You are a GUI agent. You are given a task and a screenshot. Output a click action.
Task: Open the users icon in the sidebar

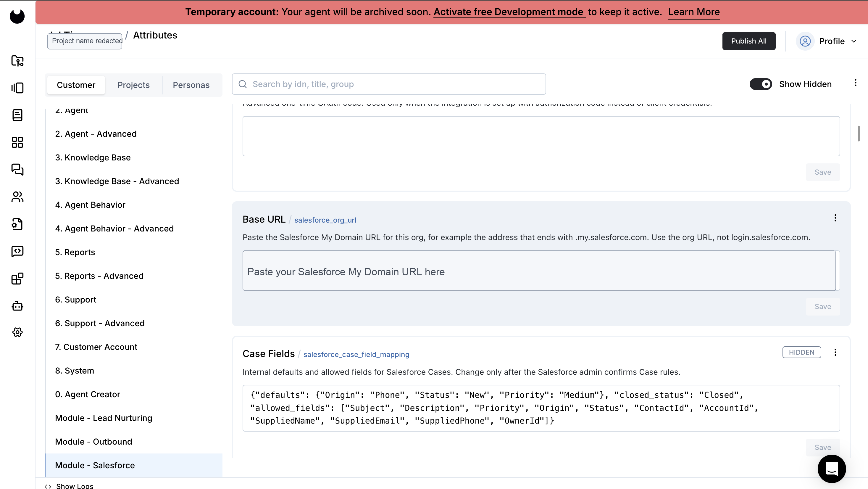pos(17,197)
